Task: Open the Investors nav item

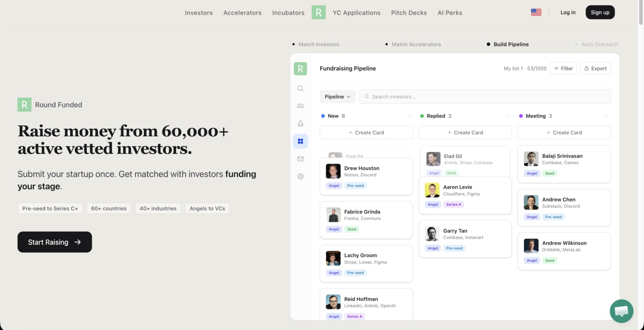Action: (x=199, y=13)
